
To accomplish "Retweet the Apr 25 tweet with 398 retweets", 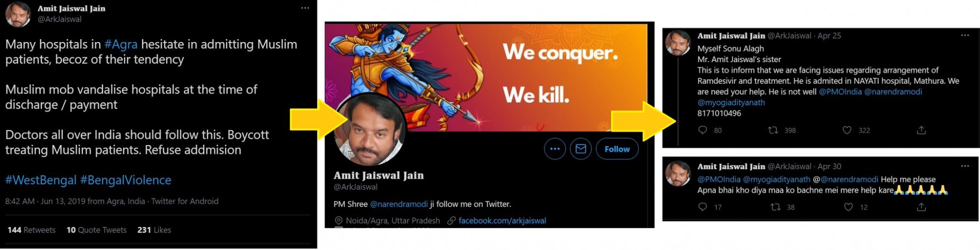I will pos(773,130).
